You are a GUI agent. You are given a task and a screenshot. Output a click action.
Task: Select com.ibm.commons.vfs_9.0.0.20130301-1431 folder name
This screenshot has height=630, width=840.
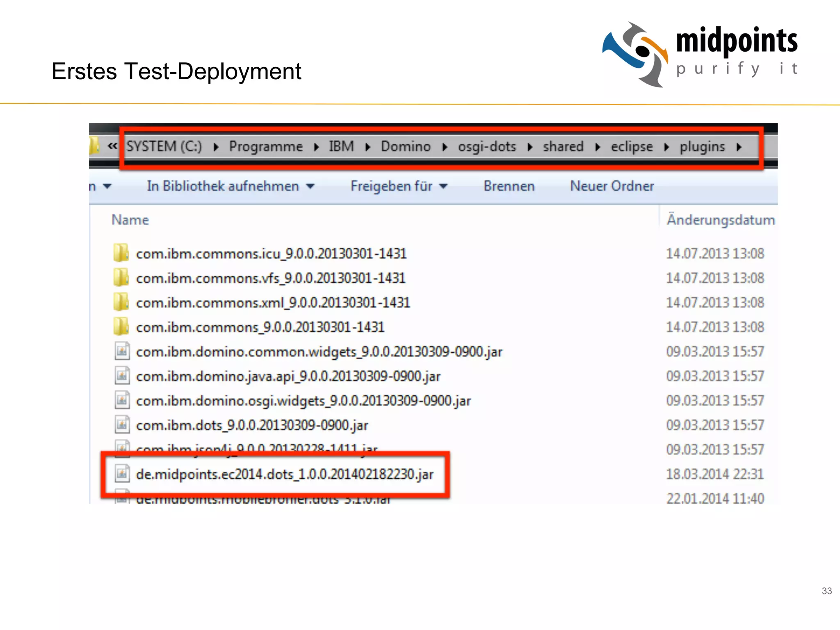point(271,278)
